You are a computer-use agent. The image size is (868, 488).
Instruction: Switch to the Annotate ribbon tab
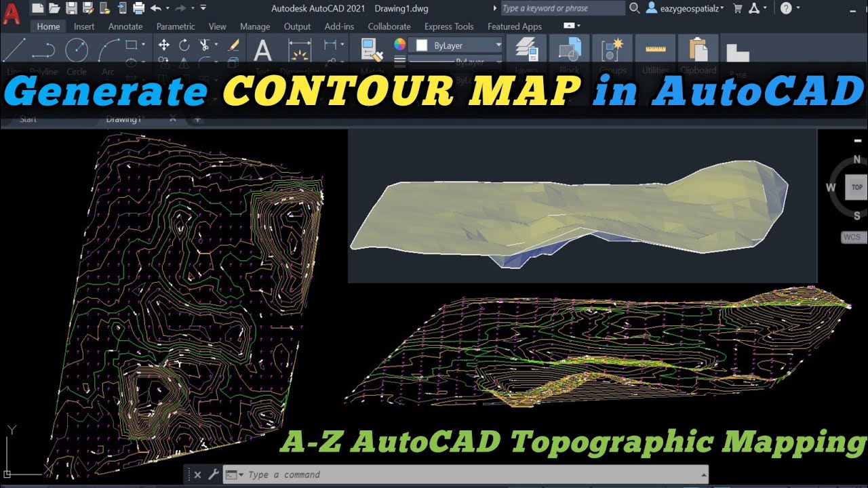pos(125,26)
